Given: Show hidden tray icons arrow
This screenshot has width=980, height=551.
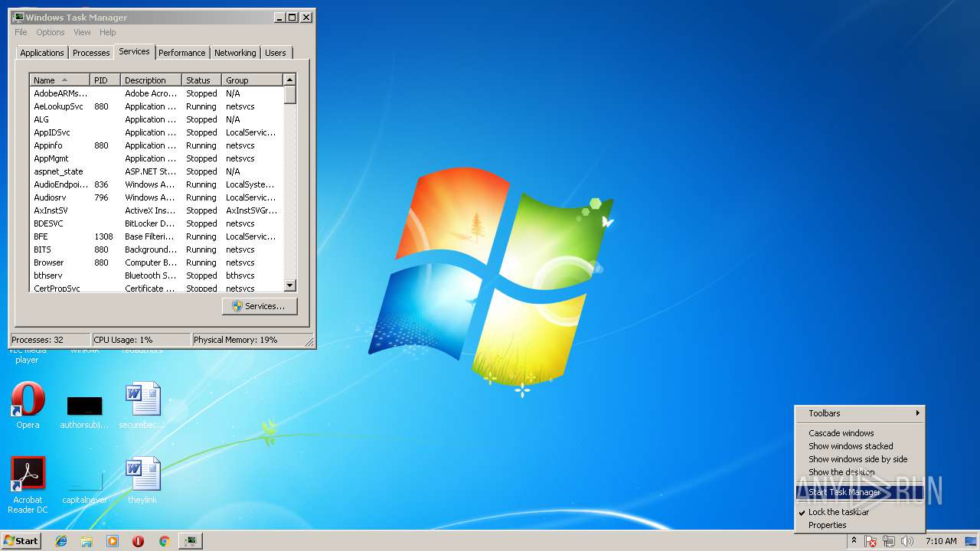Looking at the screenshot, I should click(x=854, y=541).
